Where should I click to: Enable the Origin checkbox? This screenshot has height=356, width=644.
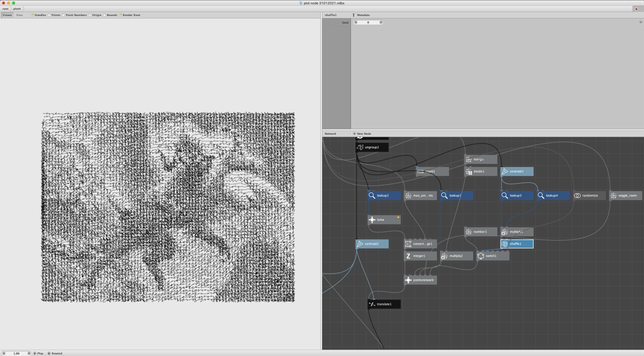click(x=90, y=15)
